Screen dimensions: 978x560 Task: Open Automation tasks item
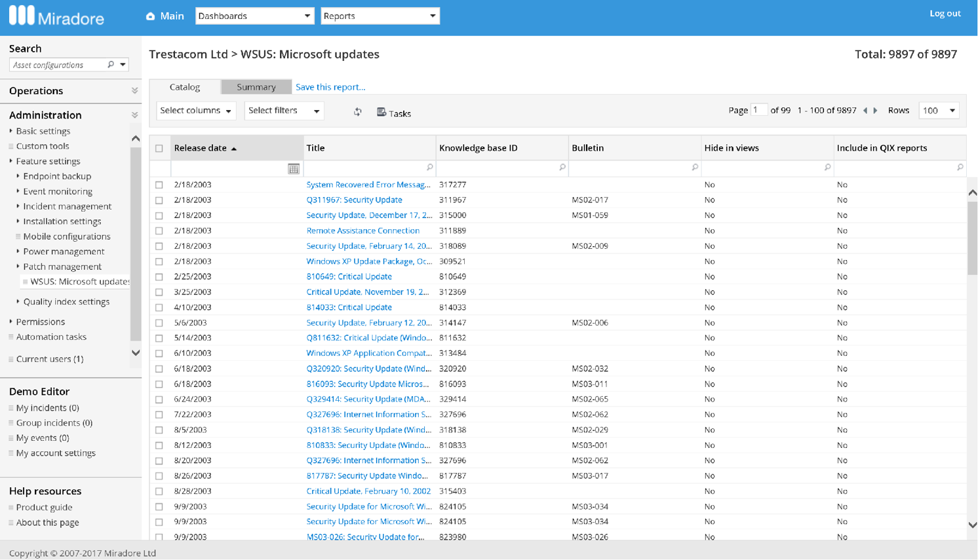tap(51, 337)
